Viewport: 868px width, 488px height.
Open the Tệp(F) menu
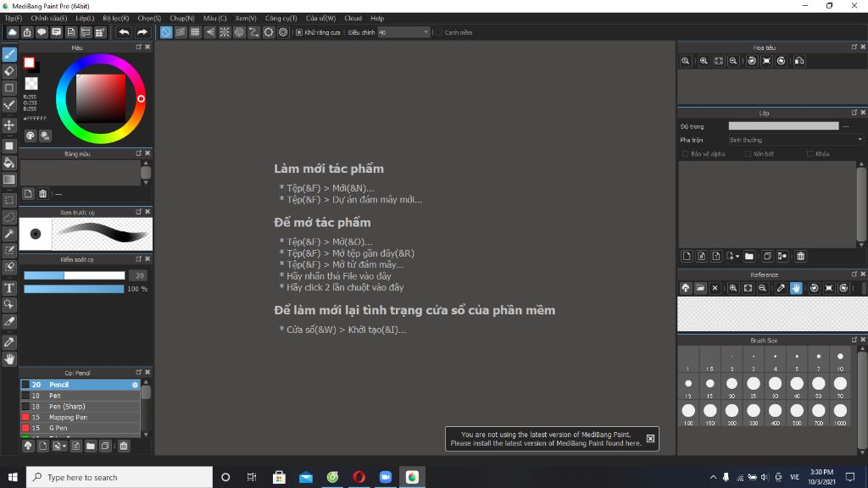click(14, 19)
